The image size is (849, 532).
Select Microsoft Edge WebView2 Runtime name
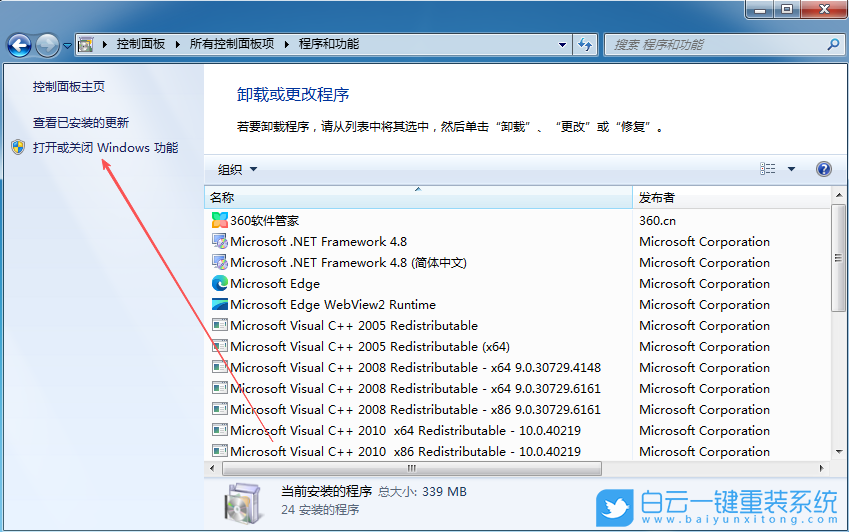(x=333, y=305)
